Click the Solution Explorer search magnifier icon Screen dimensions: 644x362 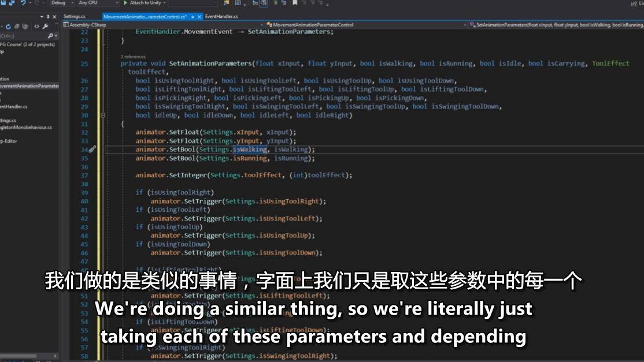(50, 36)
